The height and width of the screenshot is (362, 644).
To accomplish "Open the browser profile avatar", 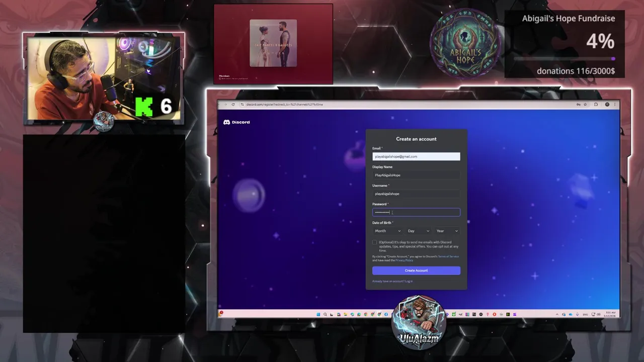I will (x=607, y=105).
